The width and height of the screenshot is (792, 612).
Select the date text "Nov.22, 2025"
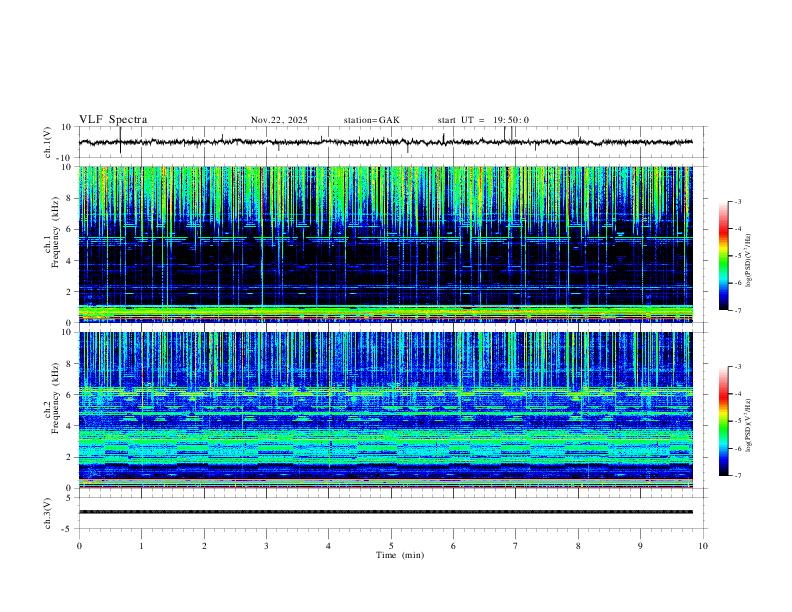click(x=279, y=120)
